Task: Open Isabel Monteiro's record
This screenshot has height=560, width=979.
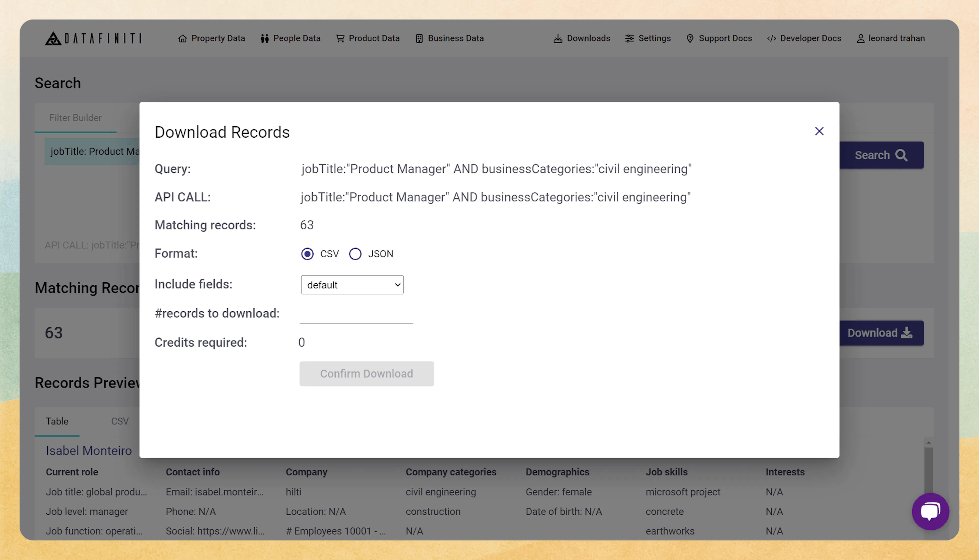Action: click(x=88, y=450)
